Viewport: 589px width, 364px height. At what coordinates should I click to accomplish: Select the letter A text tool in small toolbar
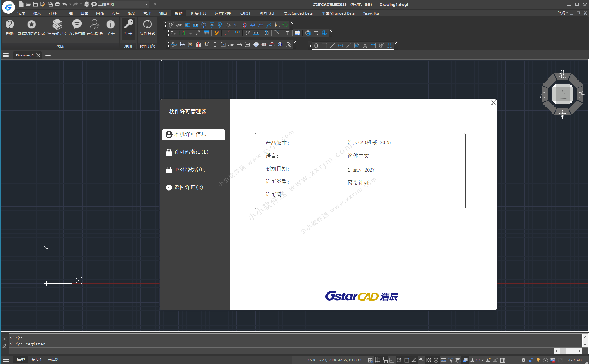[x=365, y=46]
